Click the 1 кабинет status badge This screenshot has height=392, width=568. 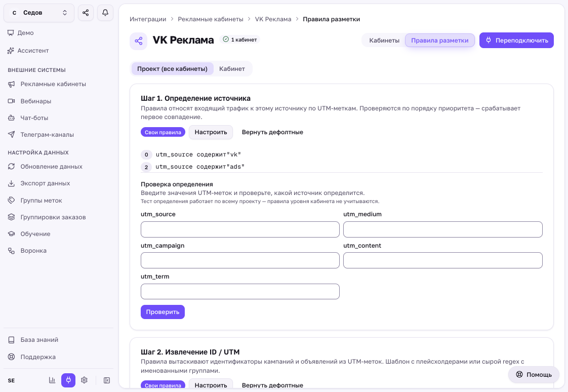tap(240, 40)
